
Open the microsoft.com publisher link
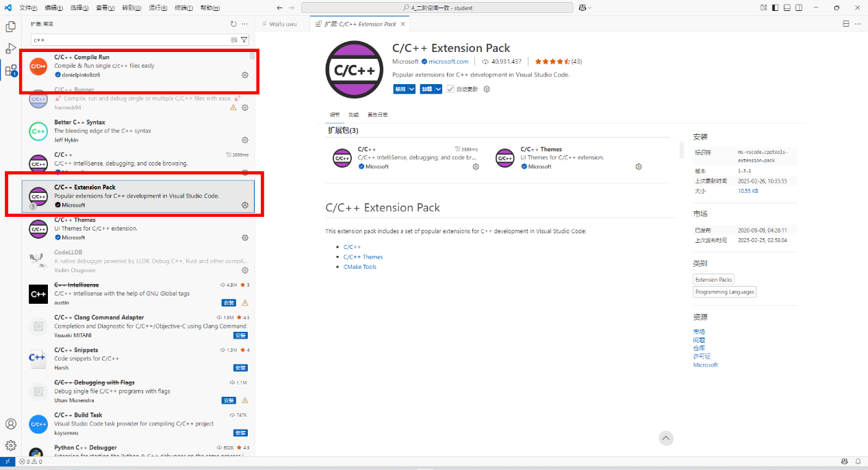coord(448,62)
